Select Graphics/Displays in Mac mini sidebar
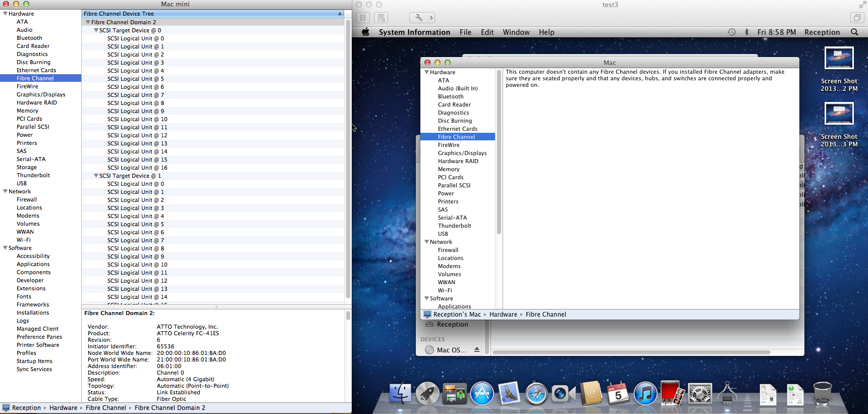This screenshot has width=868, height=414. click(x=41, y=94)
